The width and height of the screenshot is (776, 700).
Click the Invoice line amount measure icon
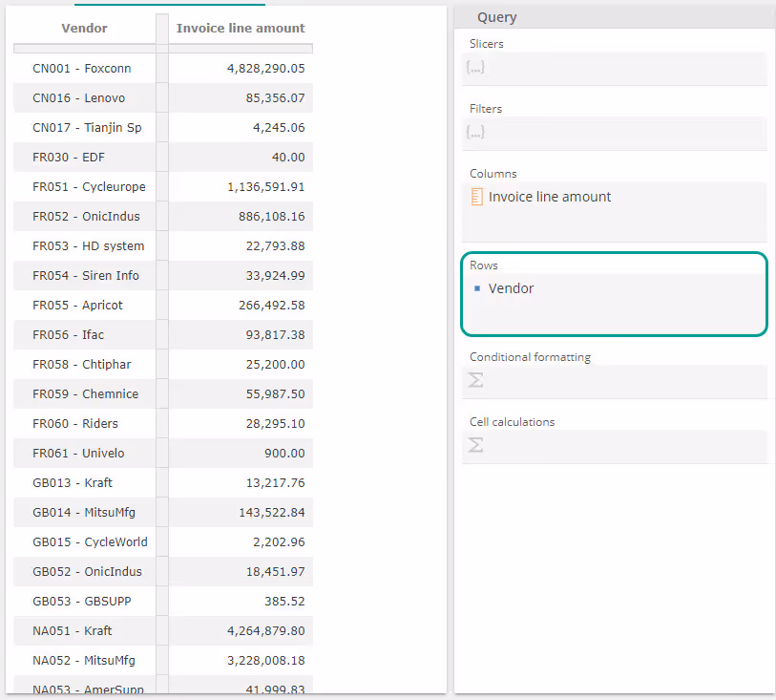click(x=476, y=197)
